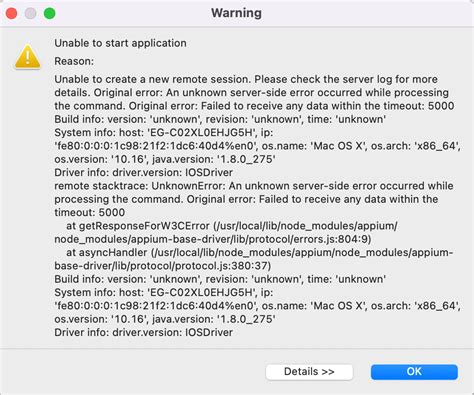Viewport: 474px width, 395px height.
Task: Click the 'timeout: 5000' line under stacktrace
Action: pos(90,213)
